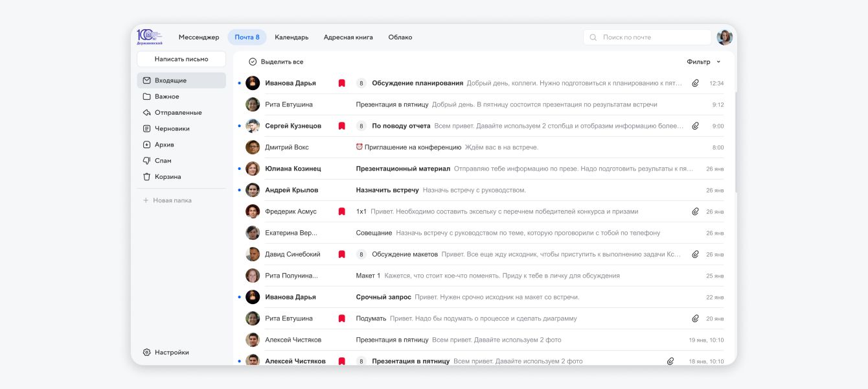Viewport: 868px width, 389px height.
Task: Switch to the Календарь tab
Action: (x=291, y=38)
